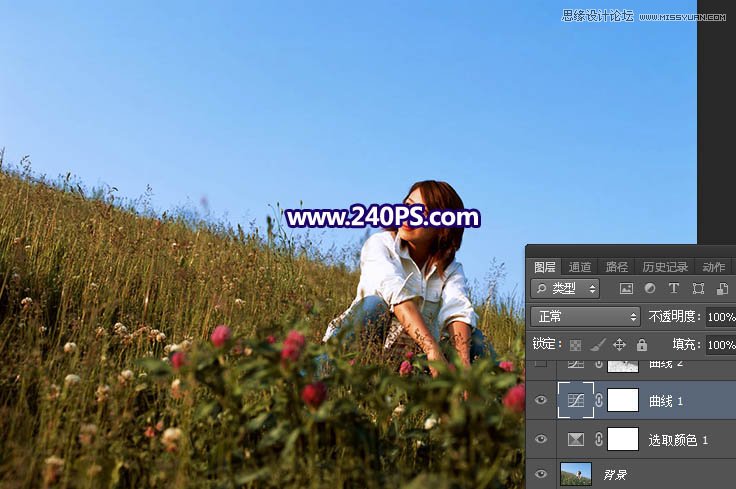Select the 曲线 1 layer name
Screen dimensions: 736x489
[666, 401]
